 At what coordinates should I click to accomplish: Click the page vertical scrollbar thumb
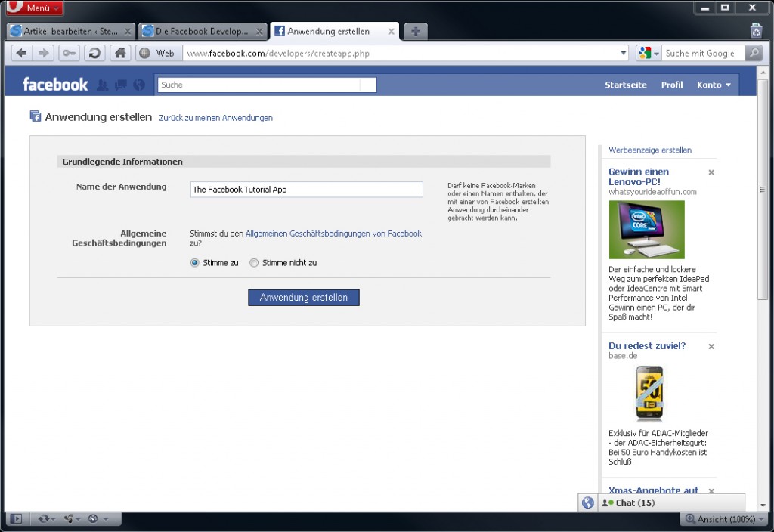[763, 189]
